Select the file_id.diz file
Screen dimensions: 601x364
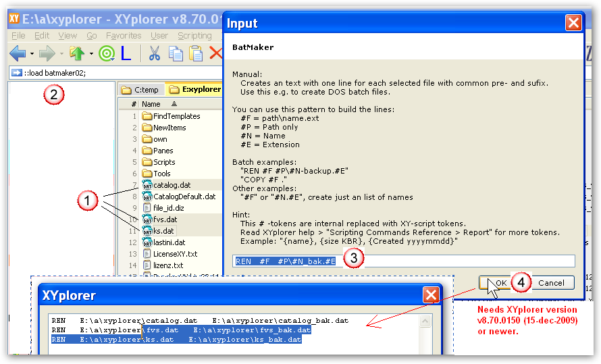point(163,208)
